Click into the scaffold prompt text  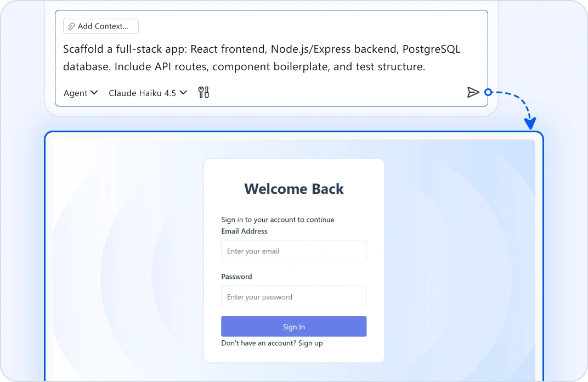(x=262, y=58)
